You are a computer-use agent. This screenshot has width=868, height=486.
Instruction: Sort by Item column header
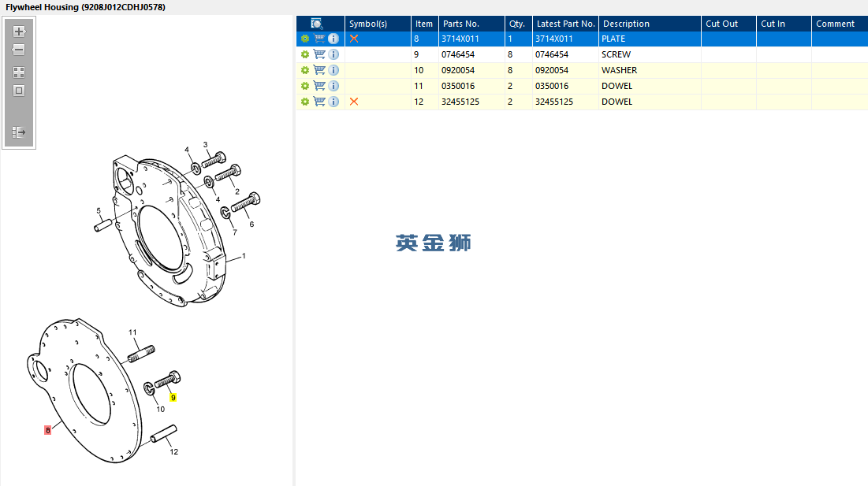425,24
